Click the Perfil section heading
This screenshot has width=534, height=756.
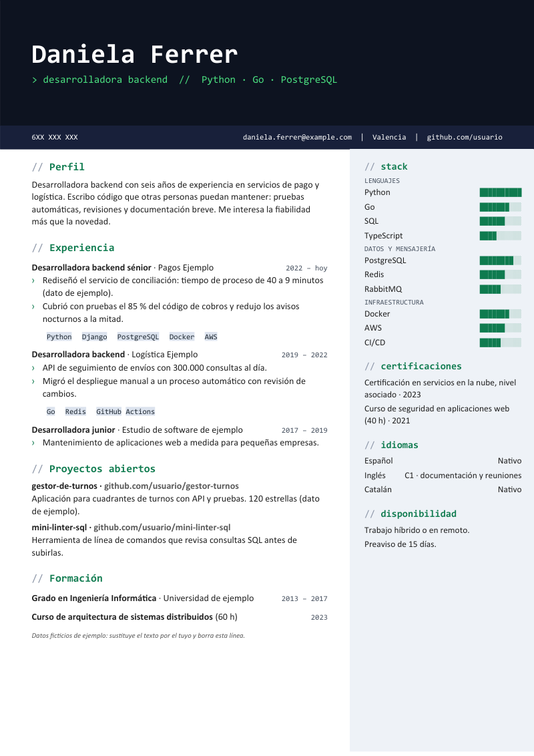tap(58, 167)
